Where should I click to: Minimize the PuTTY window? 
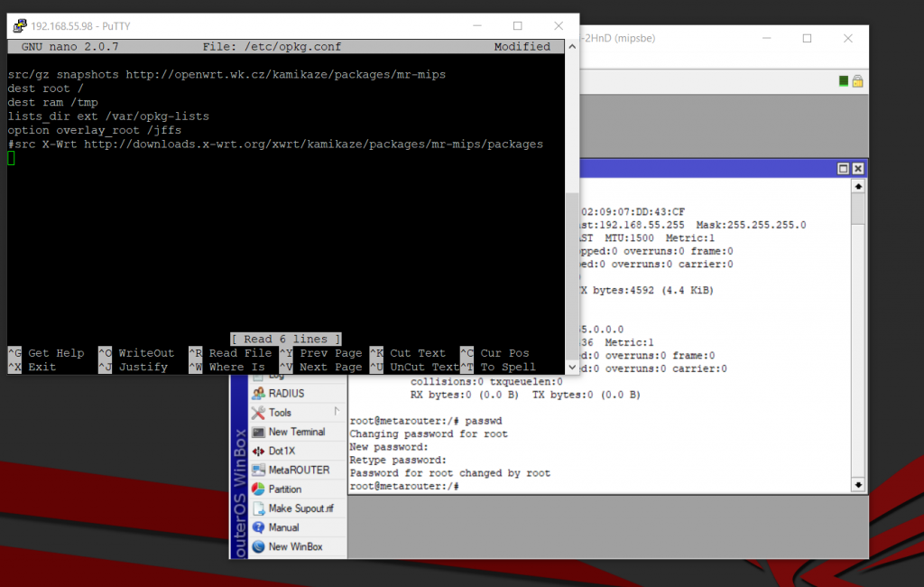pyautogui.click(x=477, y=25)
